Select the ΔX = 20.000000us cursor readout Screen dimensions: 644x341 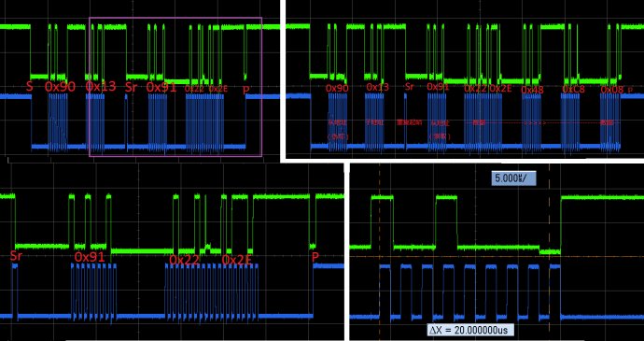470,330
